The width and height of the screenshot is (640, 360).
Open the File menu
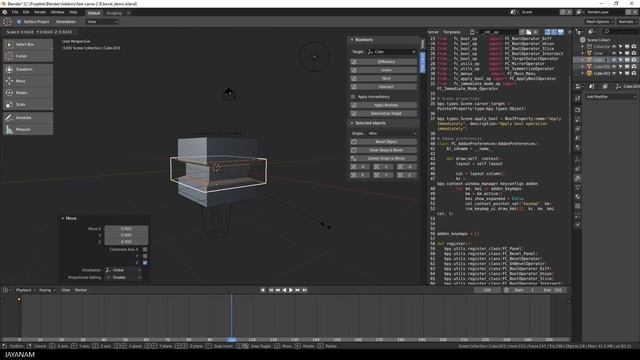click(x=15, y=12)
